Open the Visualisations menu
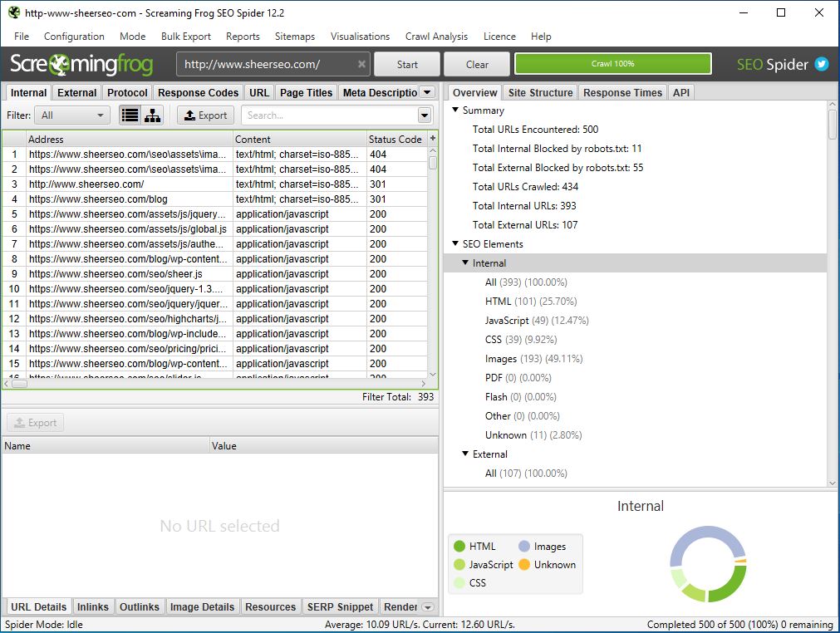The width and height of the screenshot is (840, 633). [x=360, y=37]
